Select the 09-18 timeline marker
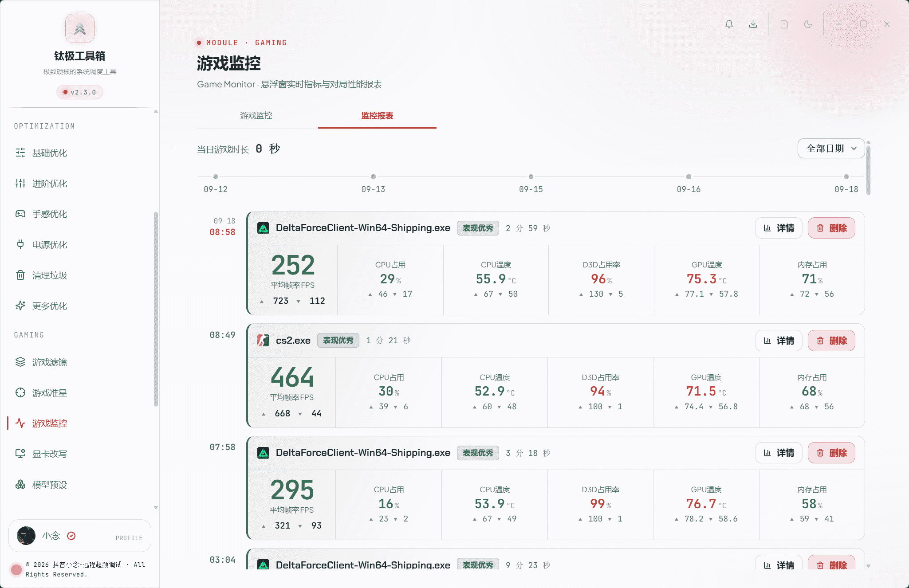This screenshot has width=909, height=588. tap(846, 177)
